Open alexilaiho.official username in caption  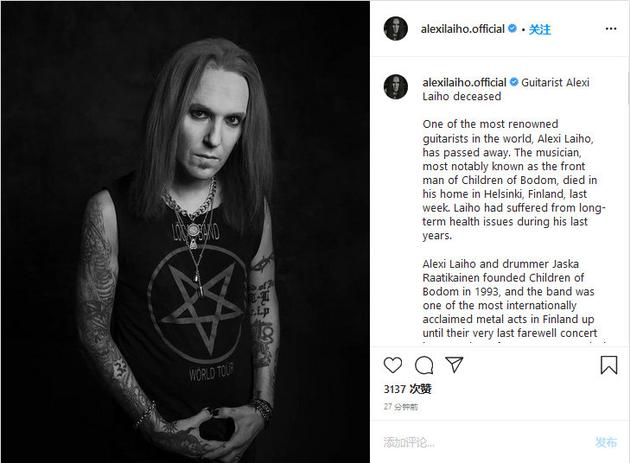click(x=464, y=82)
